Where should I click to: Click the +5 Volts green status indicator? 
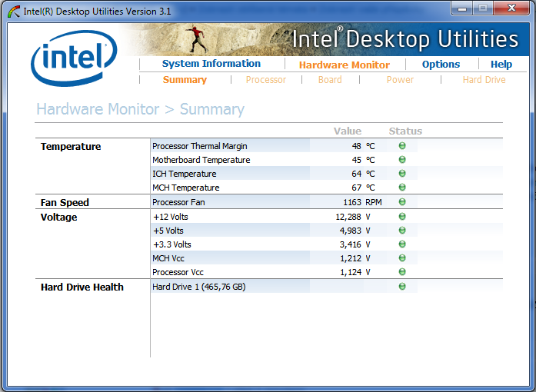coord(402,231)
